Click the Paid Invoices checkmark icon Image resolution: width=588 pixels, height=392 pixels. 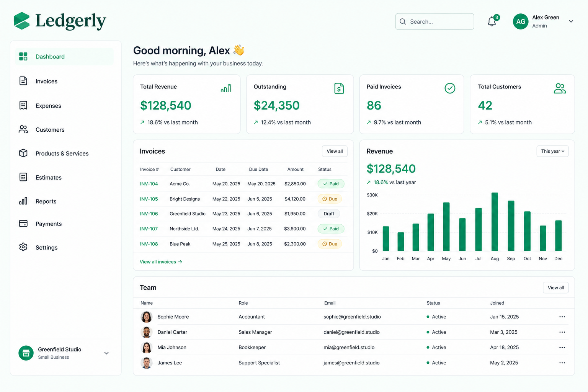click(450, 88)
